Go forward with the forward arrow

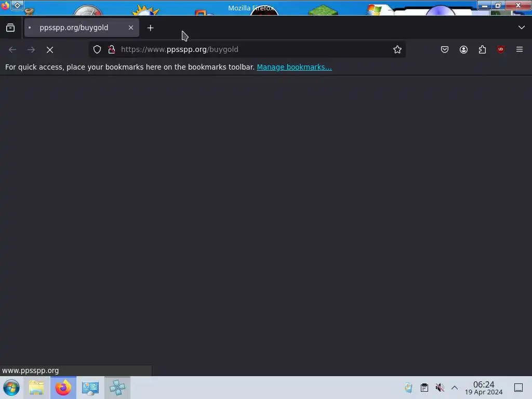point(31,49)
